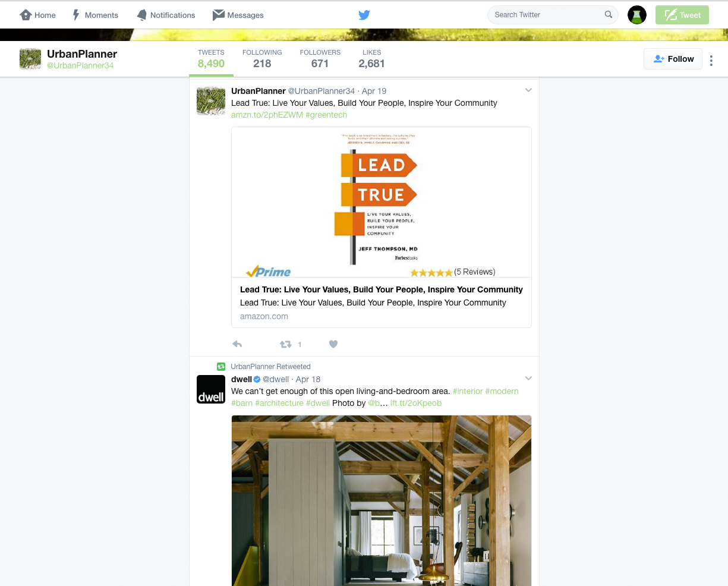Click the Twitter bird logo
This screenshot has height=586, width=728.
[364, 15]
